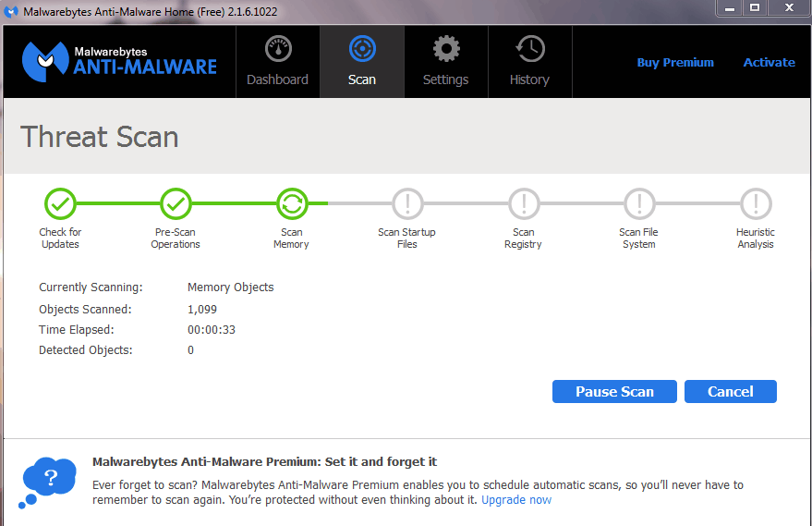Screen dimensions: 812x526
Task: Click the Pre-Scan Operations checkmark icon
Action: (176, 203)
